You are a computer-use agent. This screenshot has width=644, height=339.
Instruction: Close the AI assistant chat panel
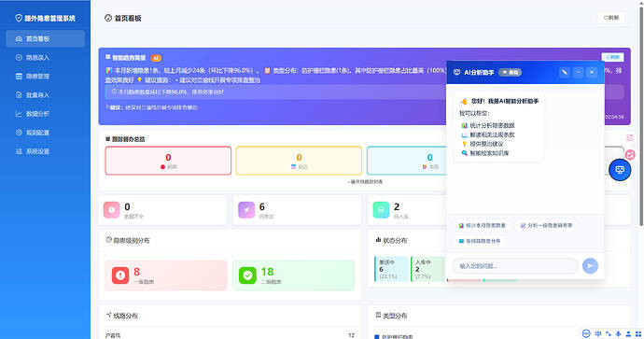[592, 72]
